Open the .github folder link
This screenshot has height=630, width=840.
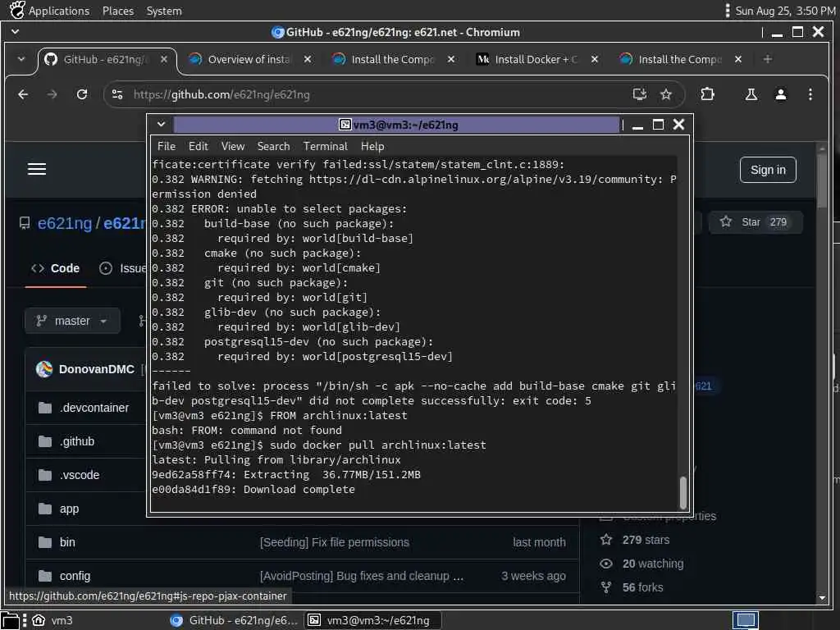coord(77,442)
